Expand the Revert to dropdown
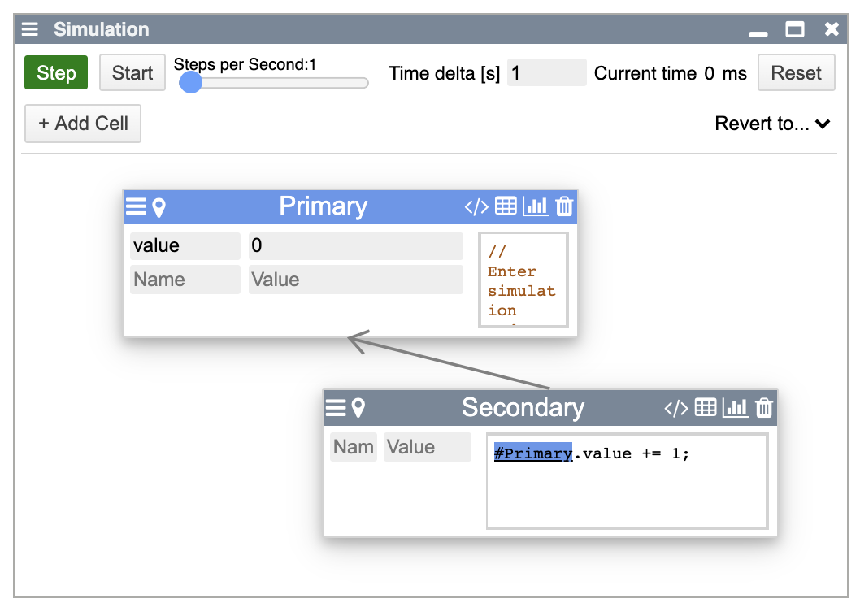Viewport: 860px width, 616px height. [772, 124]
